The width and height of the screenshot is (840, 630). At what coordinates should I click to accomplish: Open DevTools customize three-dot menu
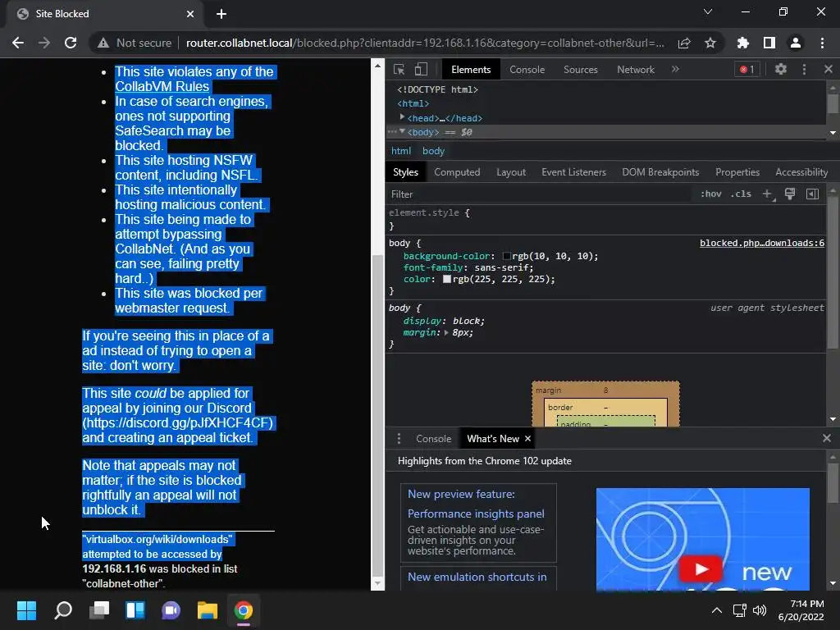click(x=804, y=69)
